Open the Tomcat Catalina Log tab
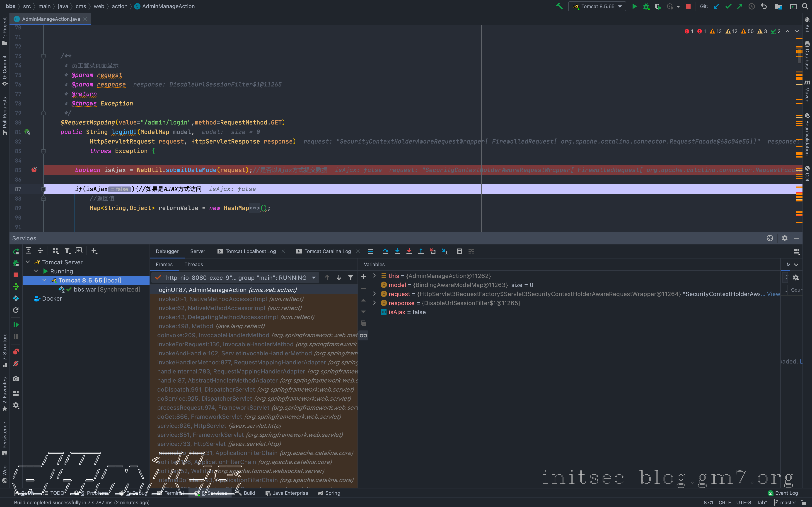Image resolution: width=812 pixels, height=507 pixels. [327, 251]
